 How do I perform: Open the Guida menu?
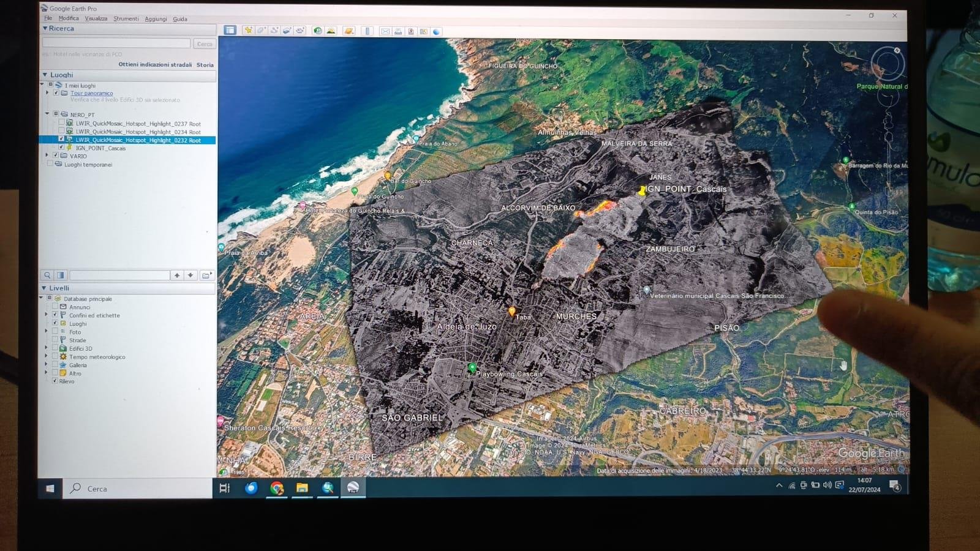pyautogui.click(x=180, y=19)
